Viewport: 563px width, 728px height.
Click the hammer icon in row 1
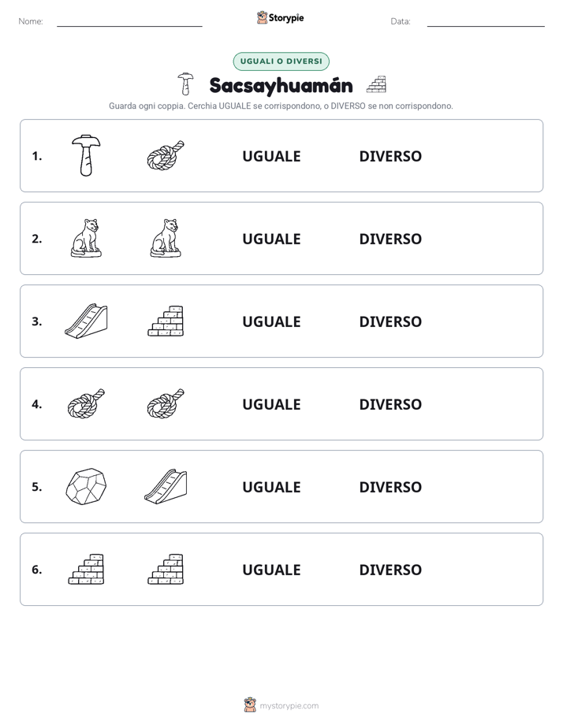pyautogui.click(x=86, y=155)
